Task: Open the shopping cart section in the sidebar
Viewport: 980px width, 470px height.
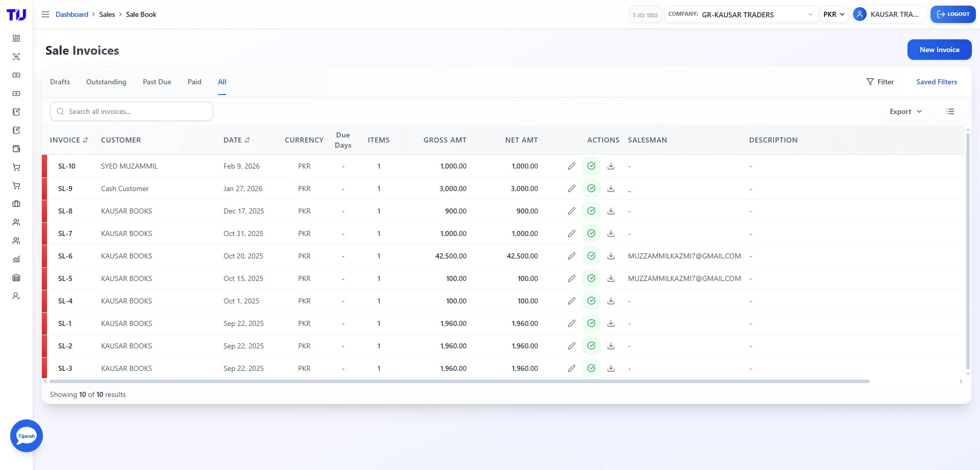Action: [16, 167]
